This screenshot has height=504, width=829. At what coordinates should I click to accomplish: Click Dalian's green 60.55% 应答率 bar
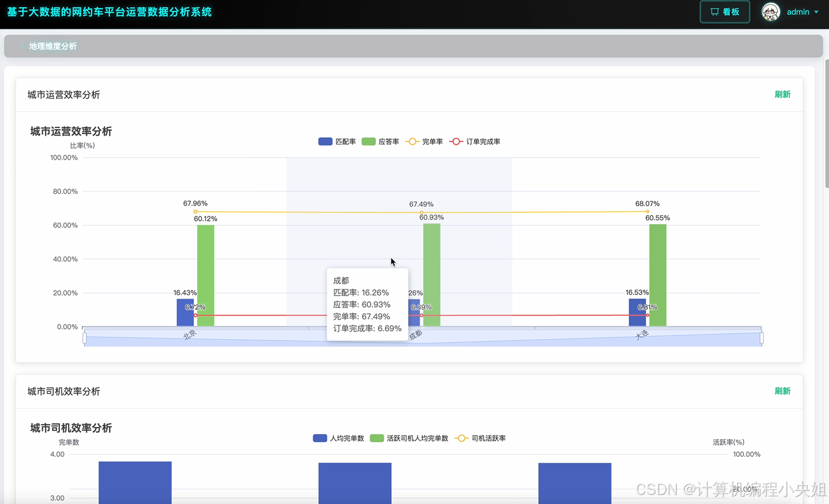(x=657, y=275)
